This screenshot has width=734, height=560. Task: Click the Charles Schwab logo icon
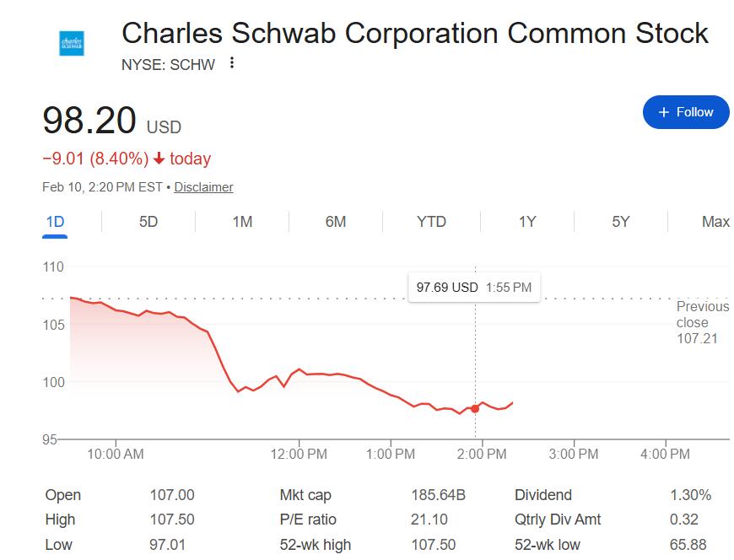[x=72, y=43]
